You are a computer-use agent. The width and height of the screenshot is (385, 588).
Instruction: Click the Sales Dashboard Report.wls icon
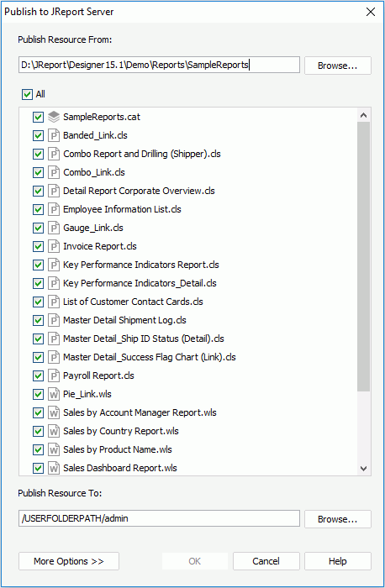(54, 468)
